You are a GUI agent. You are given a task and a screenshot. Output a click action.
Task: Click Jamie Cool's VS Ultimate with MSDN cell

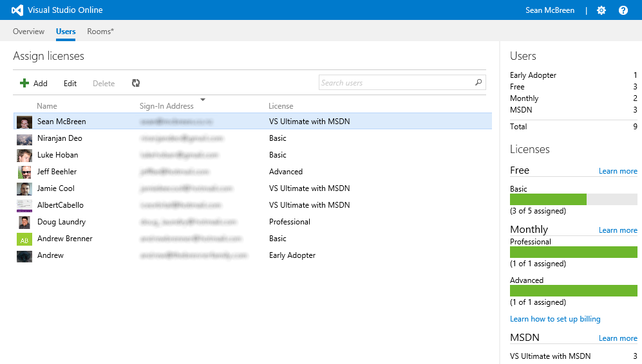[x=309, y=188]
